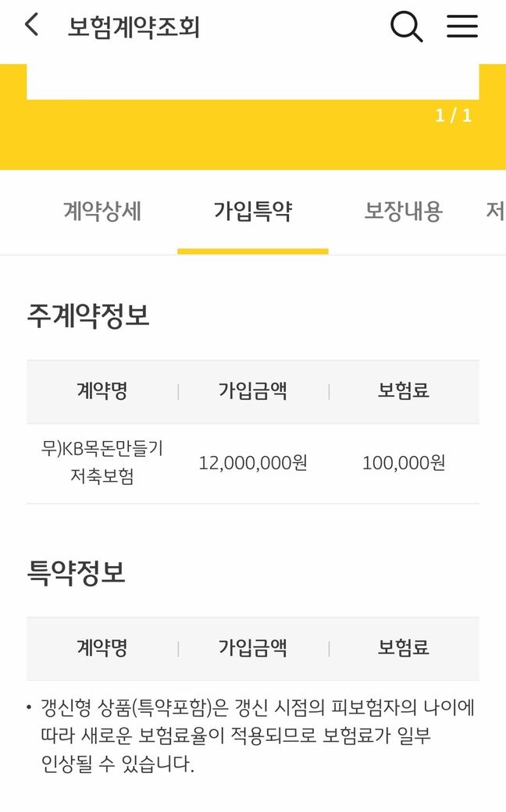Click 가입금액 header in 특약정보 table
The height and width of the screenshot is (812, 506).
253,648
